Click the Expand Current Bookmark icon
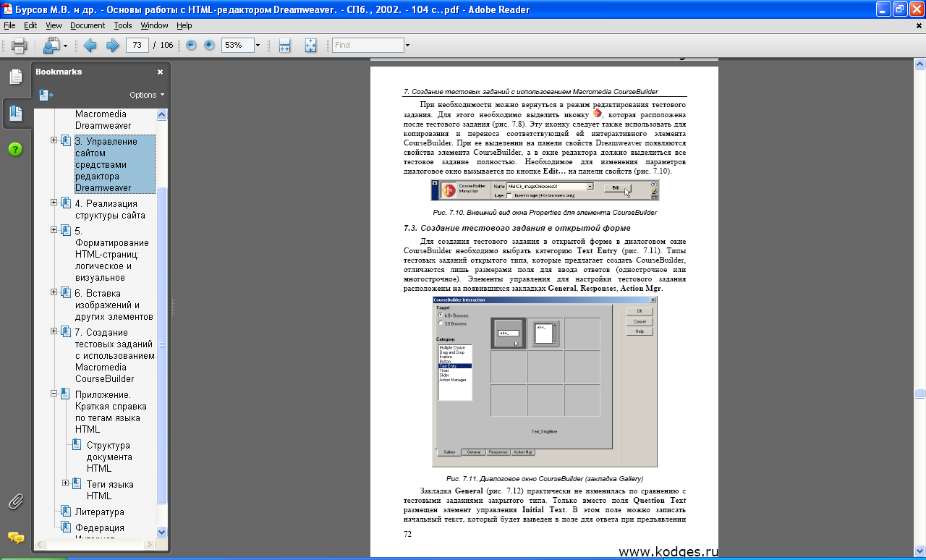The height and width of the screenshot is (560, 926). (x=46, y=95)
